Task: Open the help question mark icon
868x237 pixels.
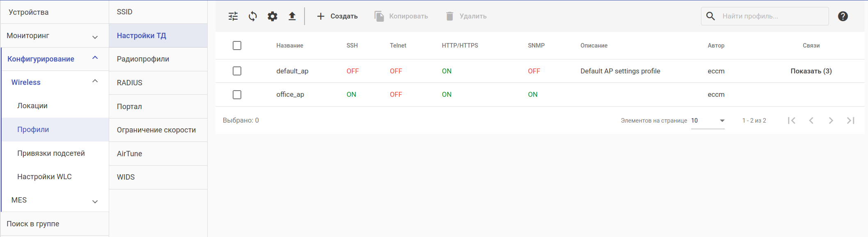Action: [843, 16]
